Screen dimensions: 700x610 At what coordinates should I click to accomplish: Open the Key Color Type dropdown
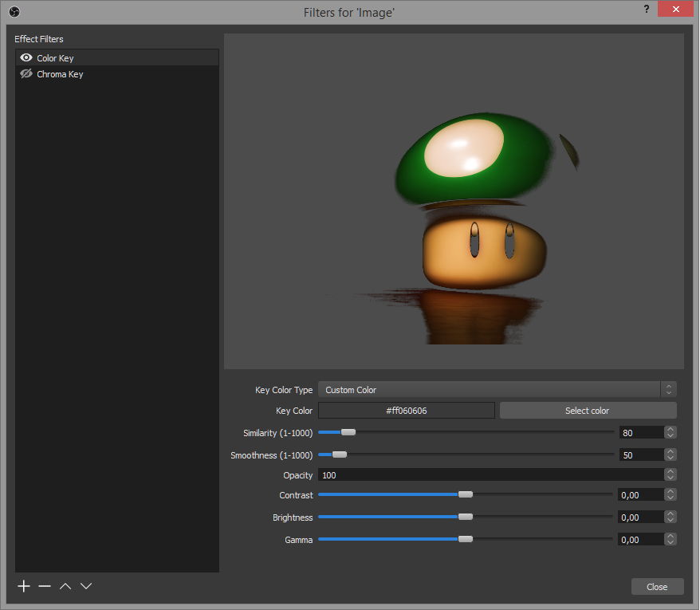496,390
